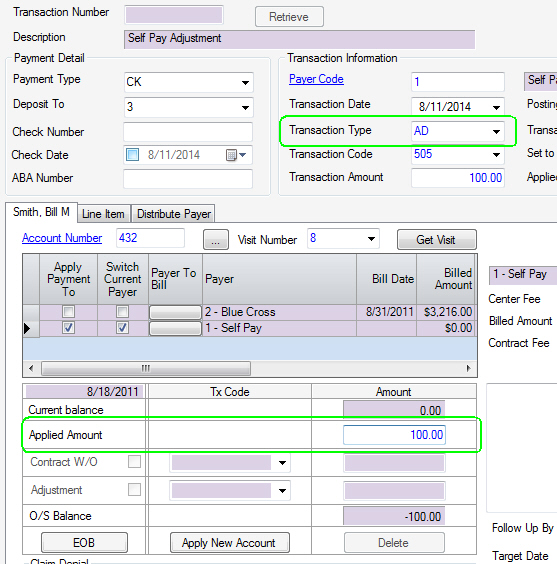Viewport: 557px width, 564px height.
Task: Click Payer To Bill button for Blue Cross
Action: (175, 312)
